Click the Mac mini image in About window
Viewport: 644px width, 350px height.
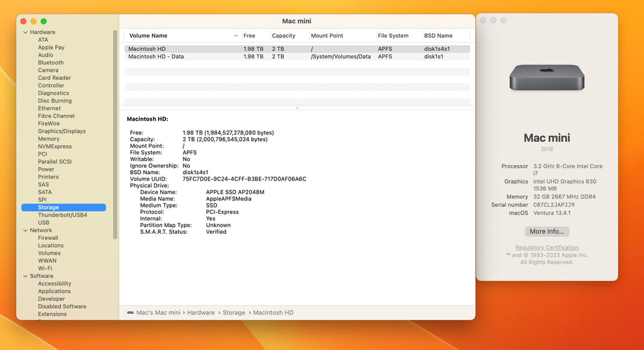[547, 77]
